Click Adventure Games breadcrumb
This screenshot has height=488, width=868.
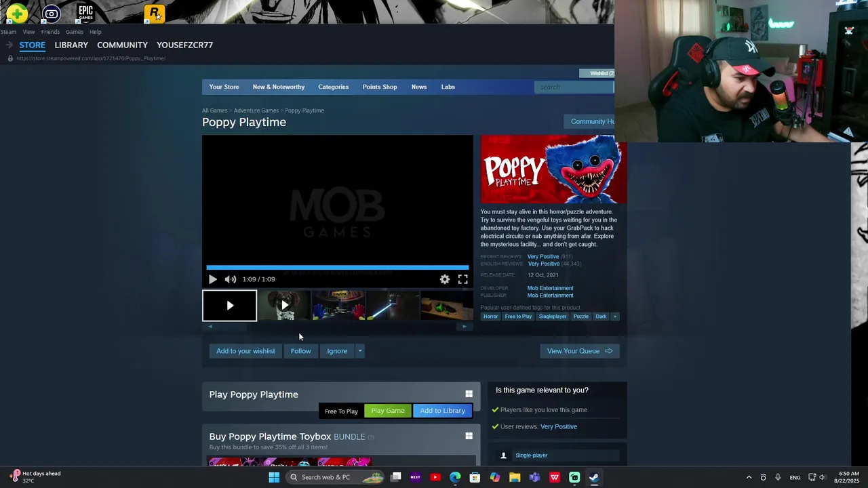[x=256, y=110]
